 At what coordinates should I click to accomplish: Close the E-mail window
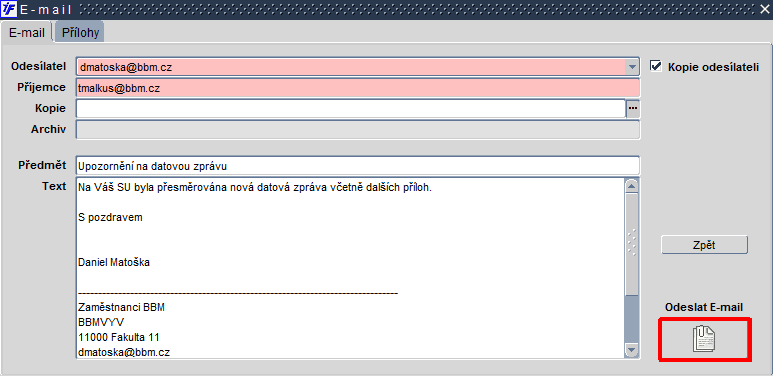click(x=765, y=9)
